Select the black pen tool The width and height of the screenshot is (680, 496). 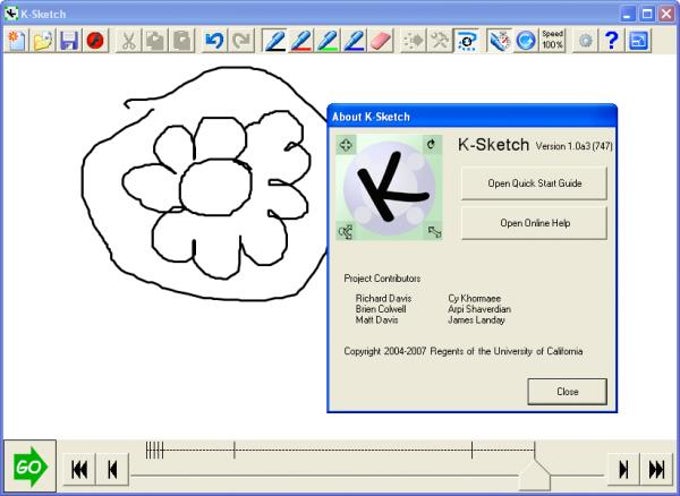[275, 41]
